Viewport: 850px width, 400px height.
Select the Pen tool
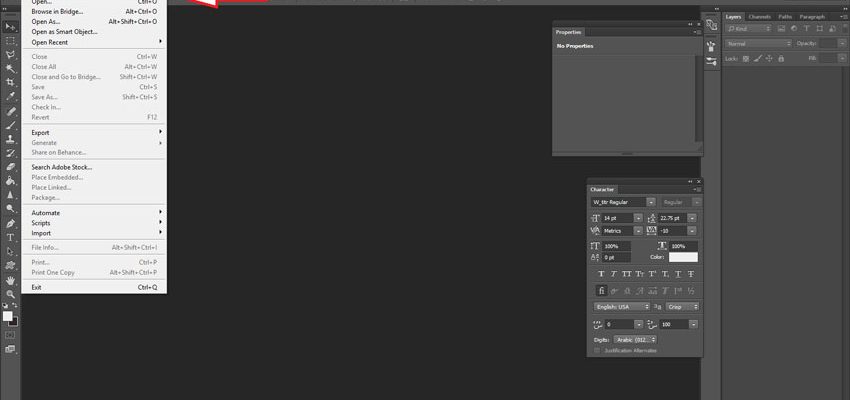coord(10,223)
